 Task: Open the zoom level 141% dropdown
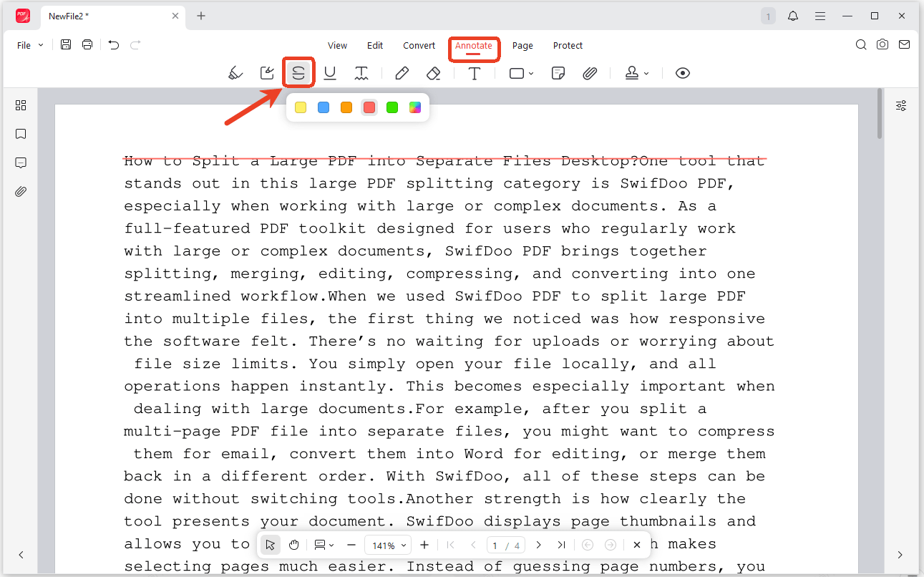pos(389,545)
